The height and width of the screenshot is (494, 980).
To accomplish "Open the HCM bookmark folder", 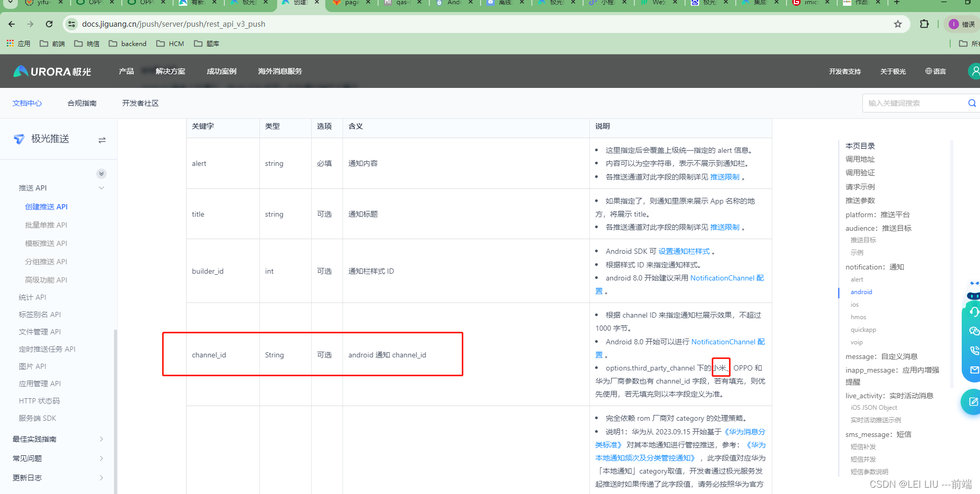I will click(x=170, y=43).
